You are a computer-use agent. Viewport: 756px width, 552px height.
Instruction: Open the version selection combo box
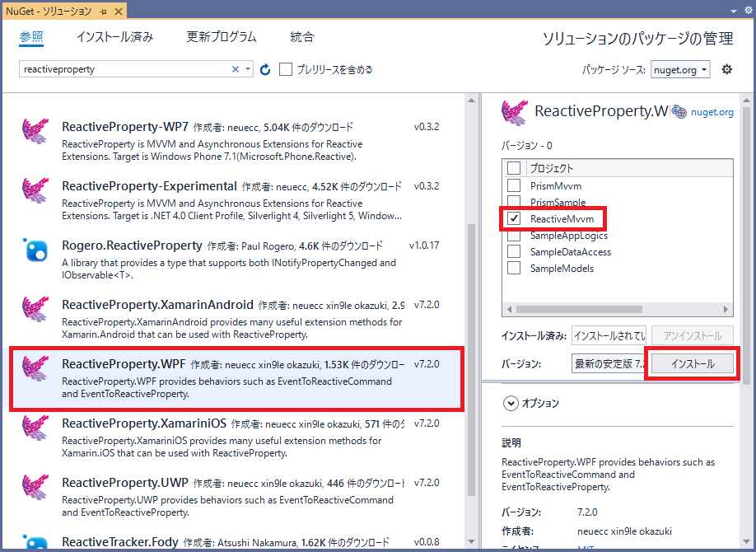point(609,363)
